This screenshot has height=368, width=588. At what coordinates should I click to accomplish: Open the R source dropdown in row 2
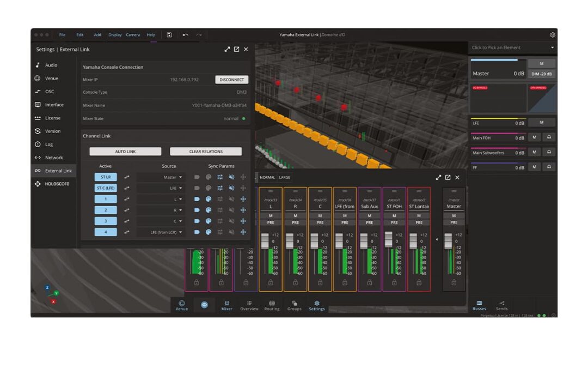(160, 210)
